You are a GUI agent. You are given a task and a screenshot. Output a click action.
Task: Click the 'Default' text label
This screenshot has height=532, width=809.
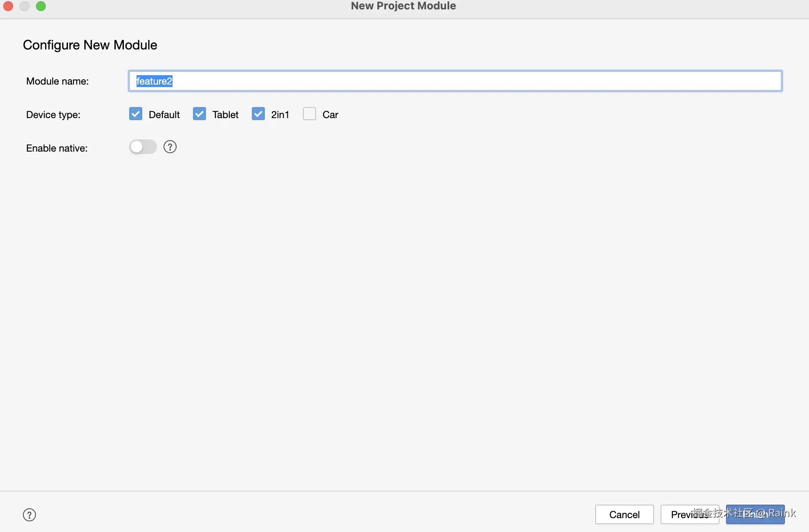164,115
